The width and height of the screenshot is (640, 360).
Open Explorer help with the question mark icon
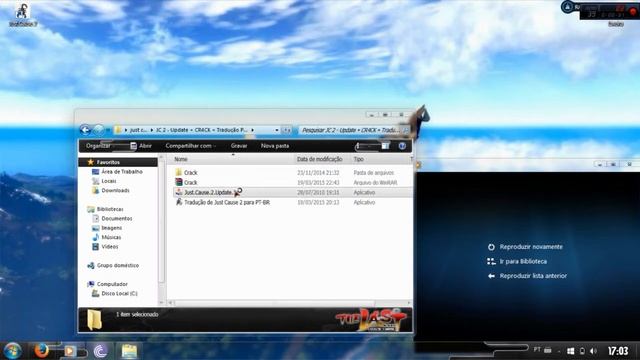pos(402,146)
